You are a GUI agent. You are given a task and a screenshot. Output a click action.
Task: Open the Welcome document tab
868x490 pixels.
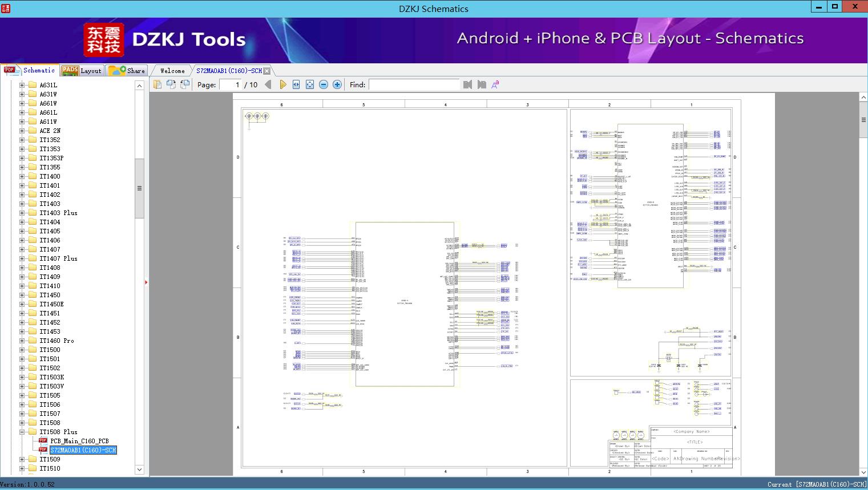coord(172,71)
